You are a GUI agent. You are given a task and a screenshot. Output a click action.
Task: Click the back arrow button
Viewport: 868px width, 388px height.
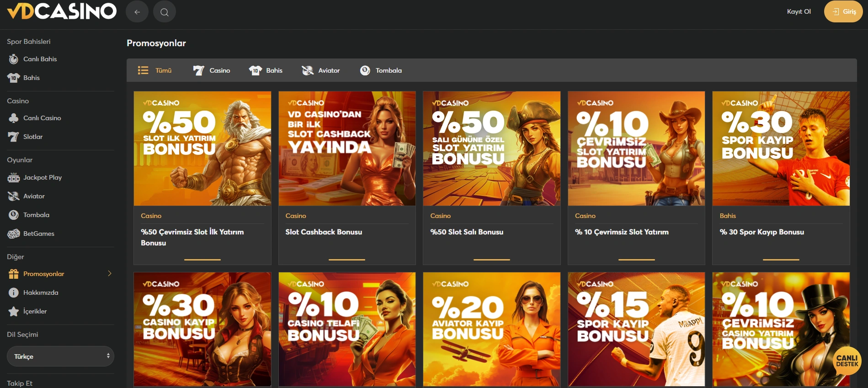(137, 12)
